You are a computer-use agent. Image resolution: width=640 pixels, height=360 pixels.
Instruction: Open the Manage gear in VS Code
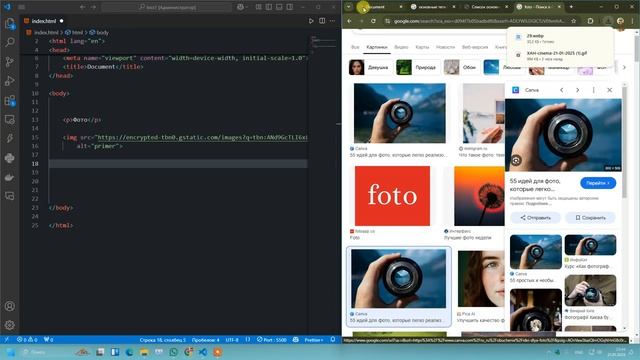pyautogui.click(x=10, y=325)
